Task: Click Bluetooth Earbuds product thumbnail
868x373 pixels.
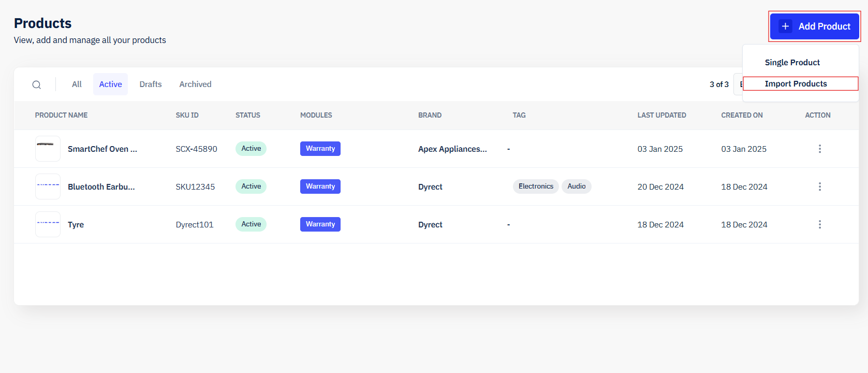Action: (x=48, y=187)
